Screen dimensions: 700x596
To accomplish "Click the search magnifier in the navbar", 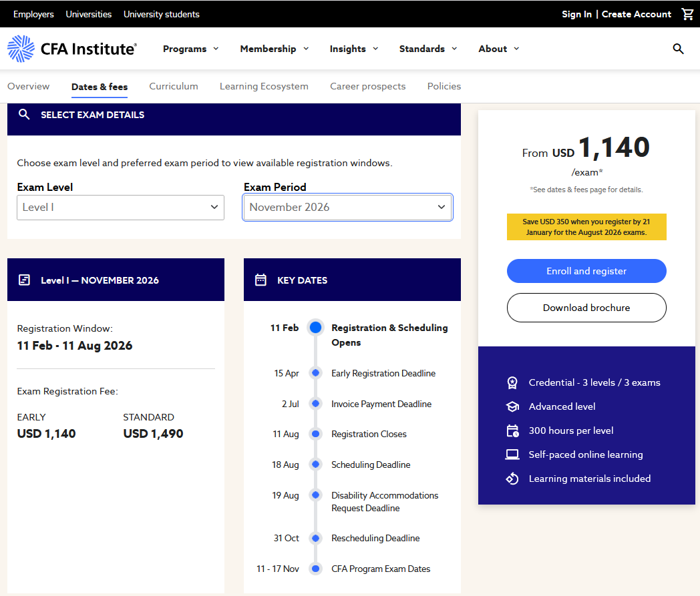I will click(x=678, y=49).
